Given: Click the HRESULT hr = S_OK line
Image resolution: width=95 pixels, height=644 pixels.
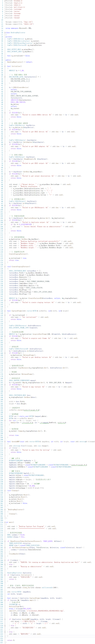Looking at the screenshot, I should pos(17,70).
